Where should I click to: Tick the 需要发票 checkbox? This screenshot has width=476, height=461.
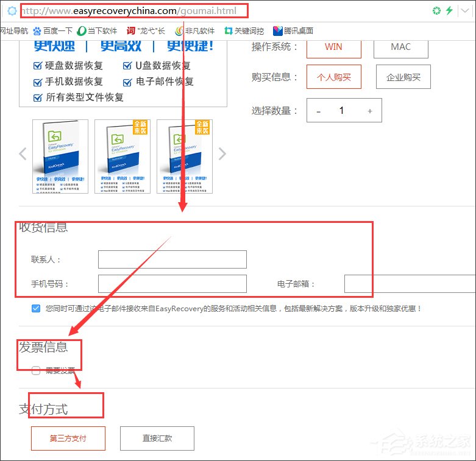[x=36, y=370]
